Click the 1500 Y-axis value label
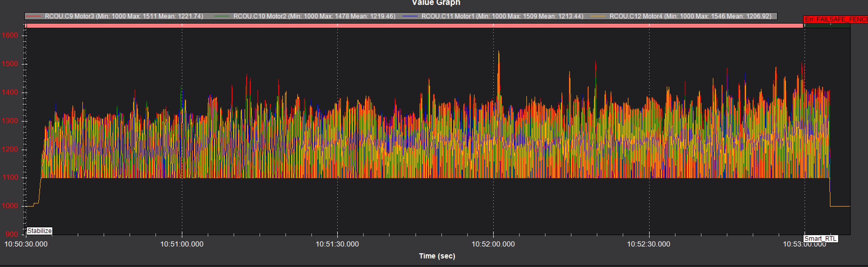This screenshot has height=267, width=868. click(10, 64)
